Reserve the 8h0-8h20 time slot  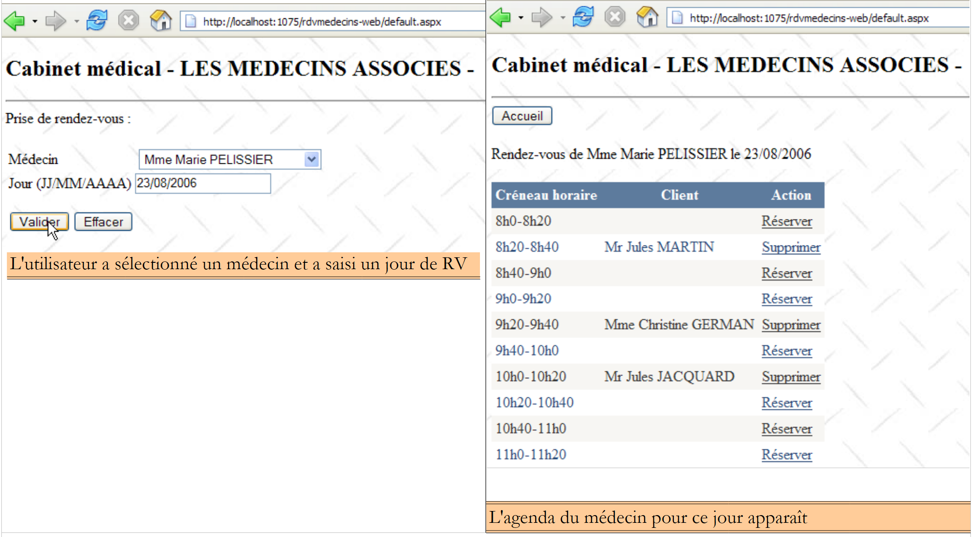pos(787,221)
